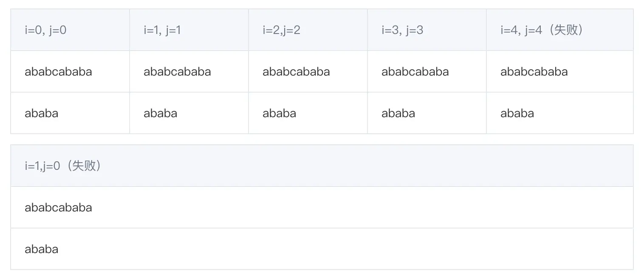644x276 pixels.
Task: Select 'ababcababa' under i=4, j=4 column
Action: pos(534,71)
